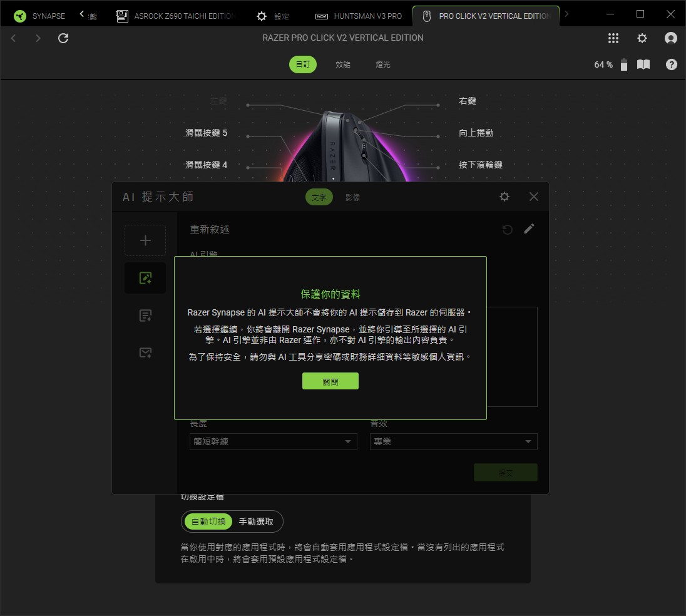This screenshot has width=686, height=616.
Task: Click the green 關閉 button in dialog
Action: pos(330,381)
